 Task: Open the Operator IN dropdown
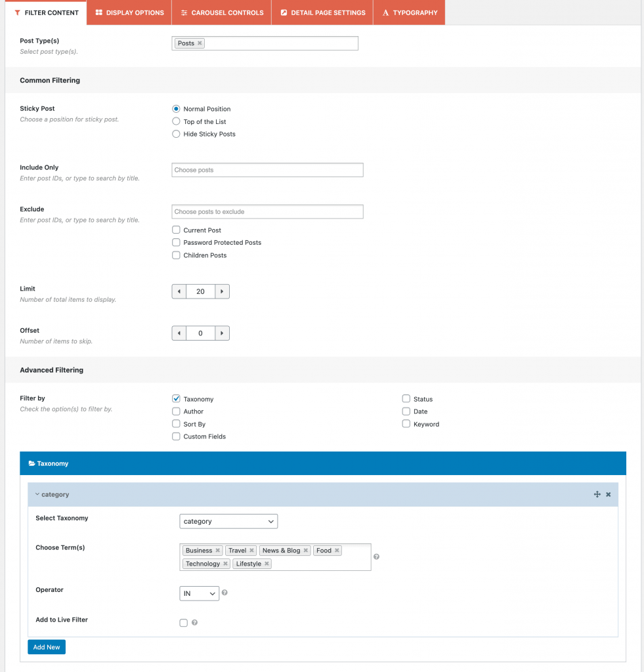tap(200, 593)
